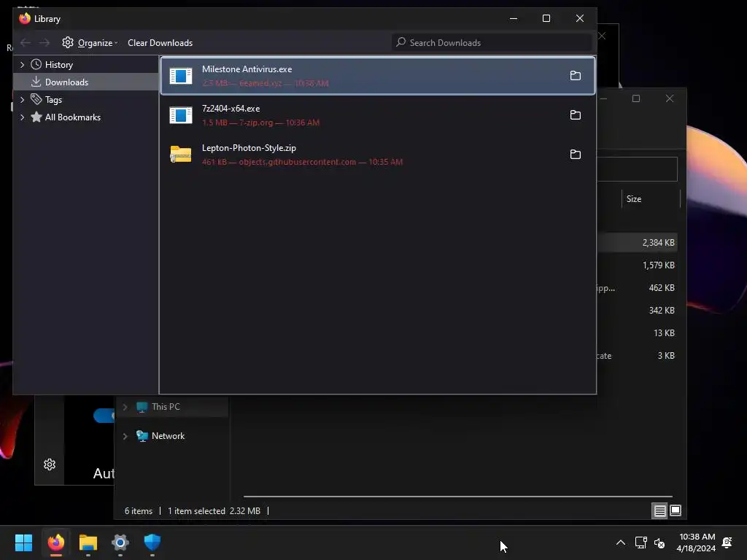Close the Library window
Screen dimensions: 747x560
pos(580,18)
